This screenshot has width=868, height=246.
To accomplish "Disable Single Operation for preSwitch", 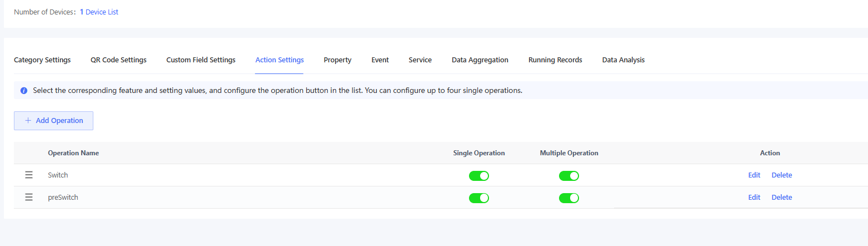I will pyautogui.click(x=478, y=198).
